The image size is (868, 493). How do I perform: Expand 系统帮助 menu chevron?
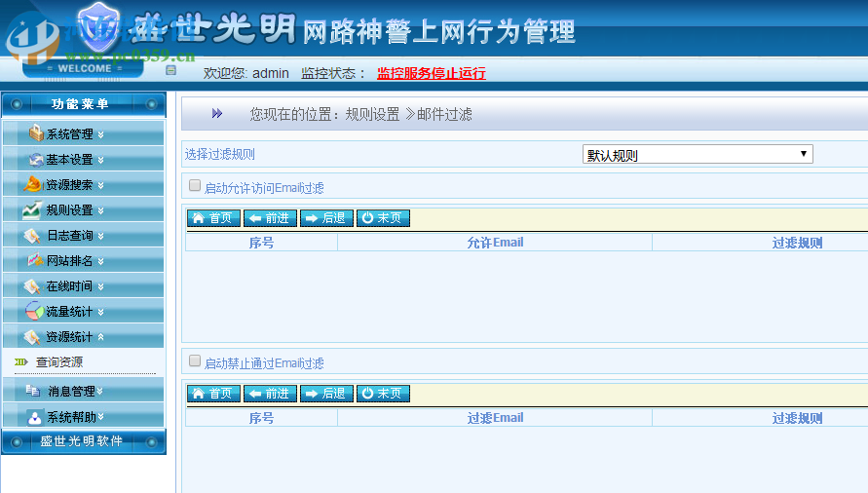(100, 417)
